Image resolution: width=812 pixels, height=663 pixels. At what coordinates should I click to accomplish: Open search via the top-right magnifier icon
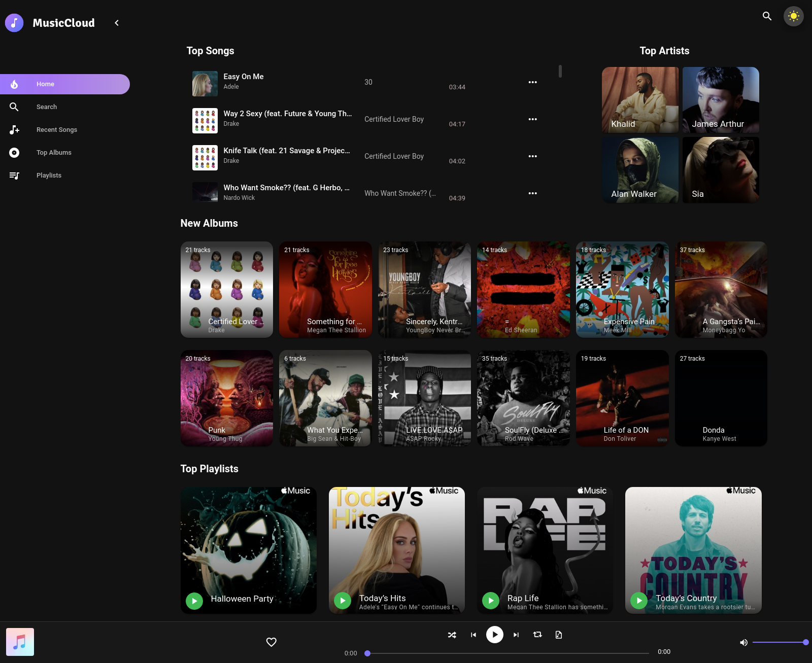click(767, 16)
